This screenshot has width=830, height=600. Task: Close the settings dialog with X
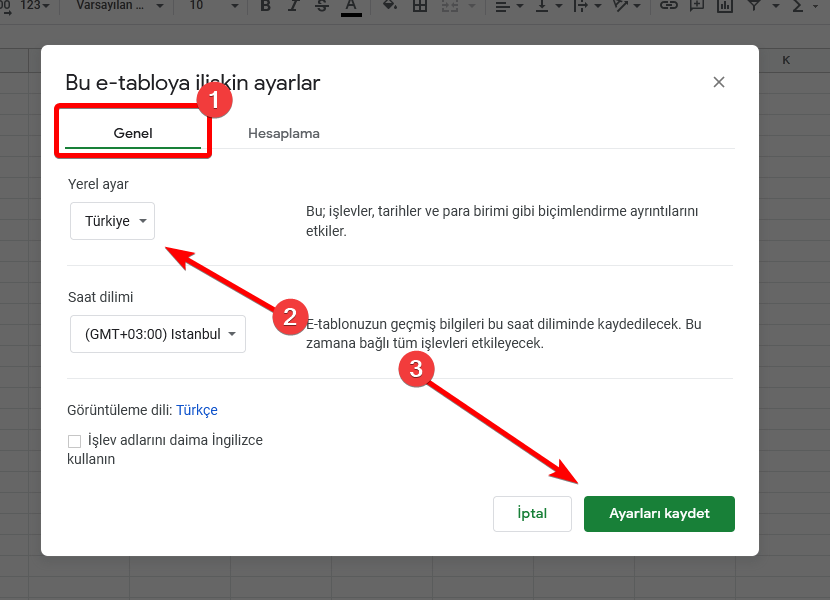click(718, 82)
